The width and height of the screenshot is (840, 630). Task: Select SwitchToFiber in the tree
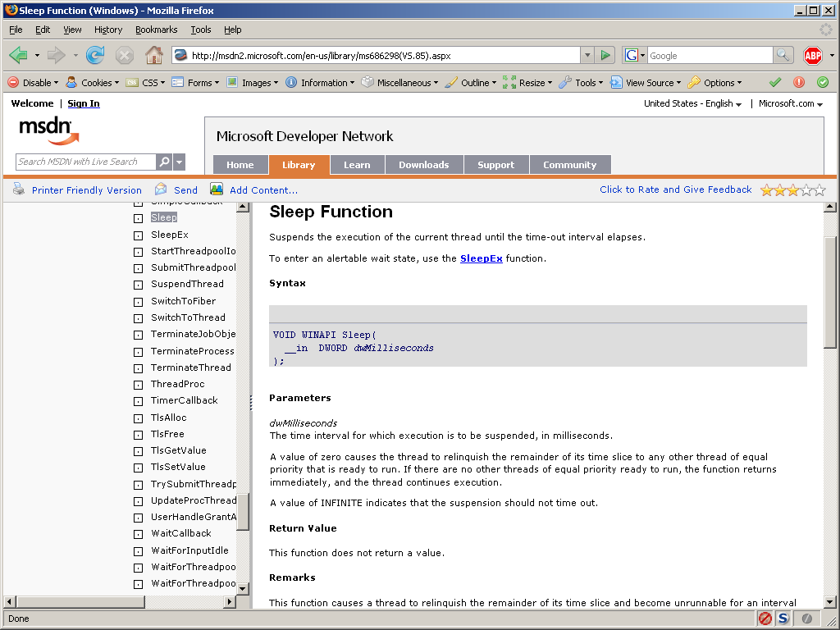pyautogui.click(x=183, y=301)
